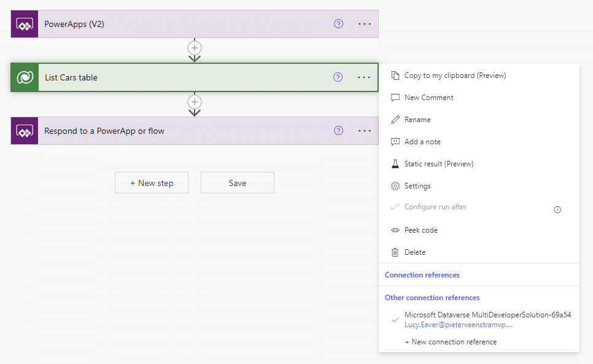Select Microsoft Dataverse MultiDeveloperSolution-69a54 connection
Viewport: 593px width, 364px height.
487,314
